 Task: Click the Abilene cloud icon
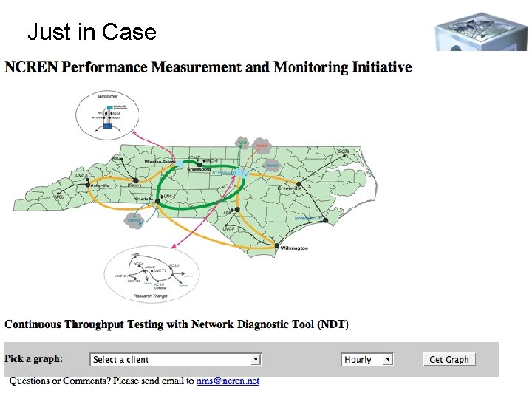point(262,146)
